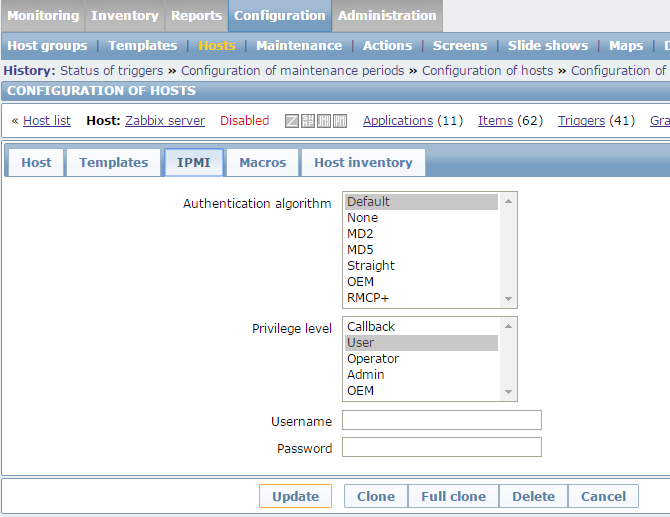The width and height of the screenshot is (670, 517).
Task: Select Straight authentication algorithm
Action: point(421,266)
